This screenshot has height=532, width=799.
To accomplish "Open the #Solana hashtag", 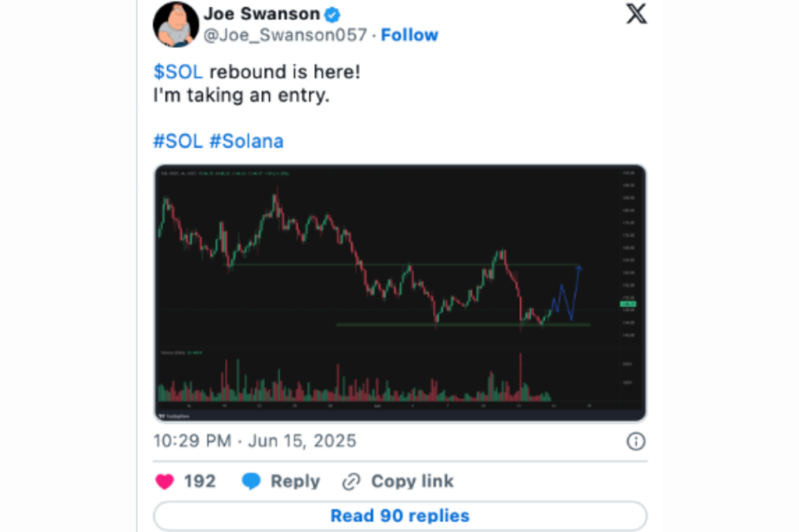I will pyautogui.click(x=249, y=140).
